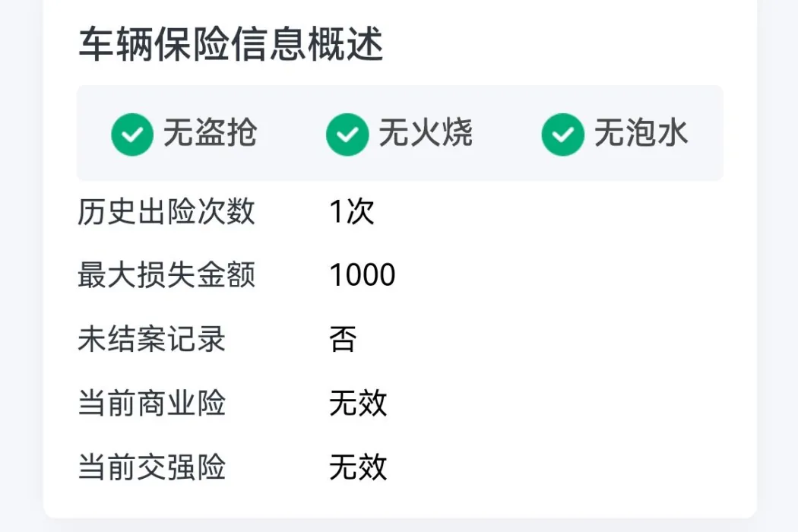
Task: Click the green check icon beside 无火烧
Action: click(x=347, y=135)
